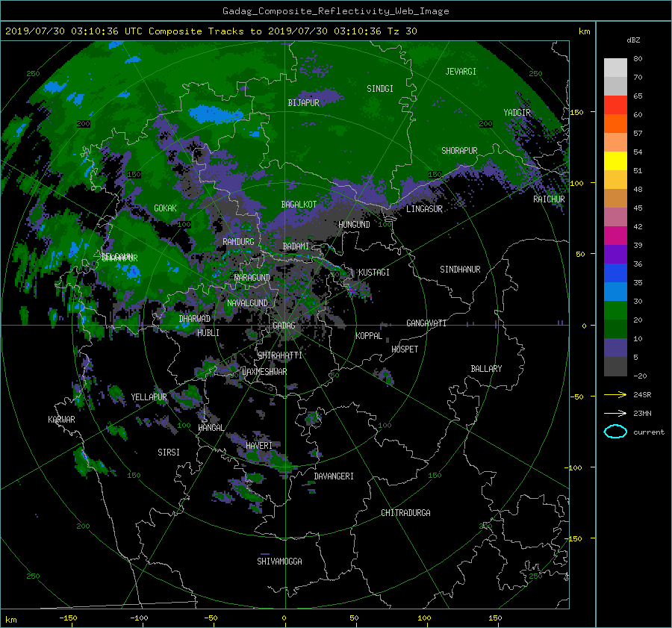Click the SIRSI city label

point(169,453)
